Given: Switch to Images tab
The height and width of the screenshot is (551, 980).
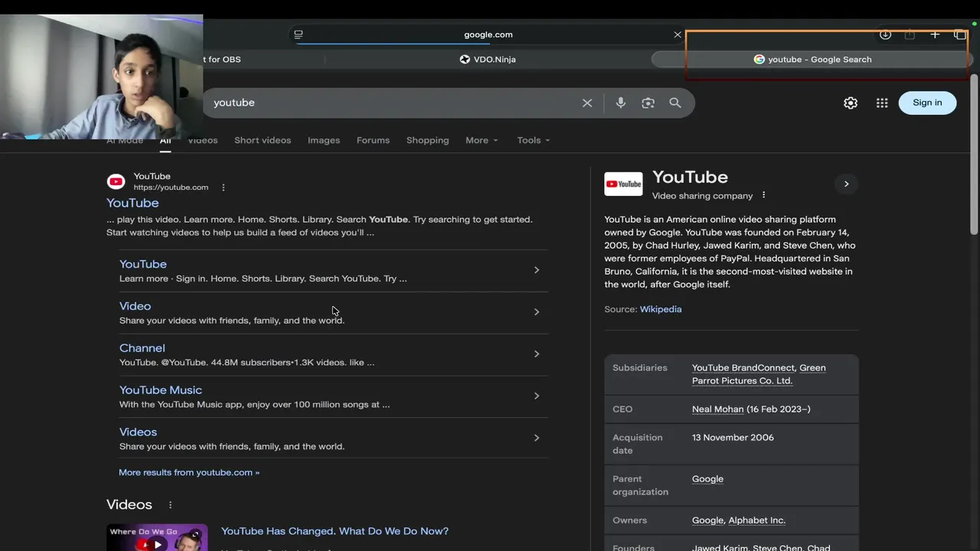Looking at the screenshot, I should 324,140.
